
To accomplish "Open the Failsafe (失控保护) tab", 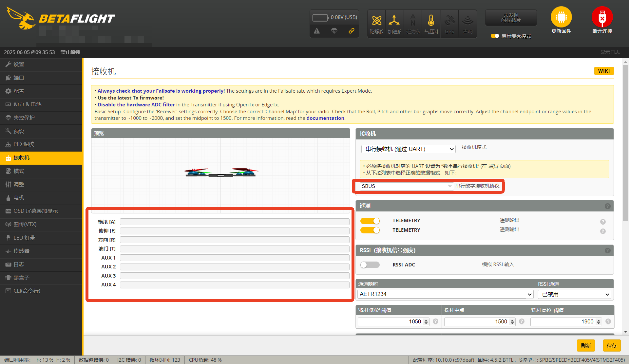I will [41, 118].
